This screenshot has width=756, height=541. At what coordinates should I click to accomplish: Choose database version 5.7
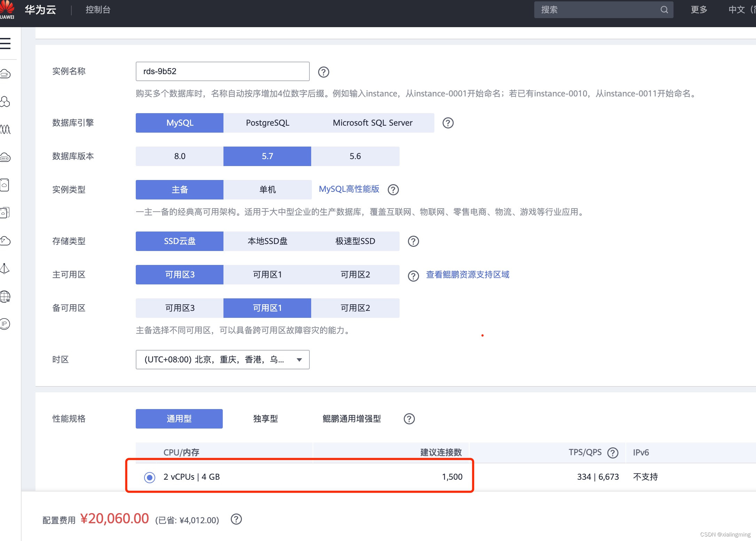pos(267,156)
